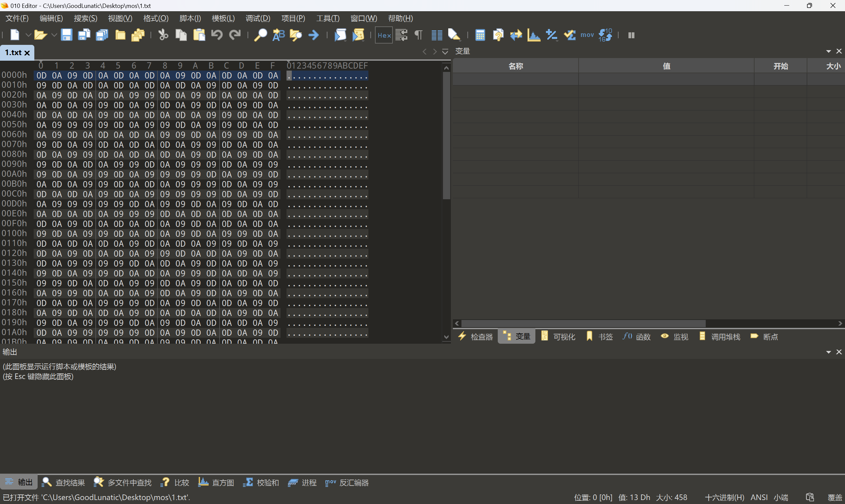Click the base converter 10/16 icon

[605, 35]
